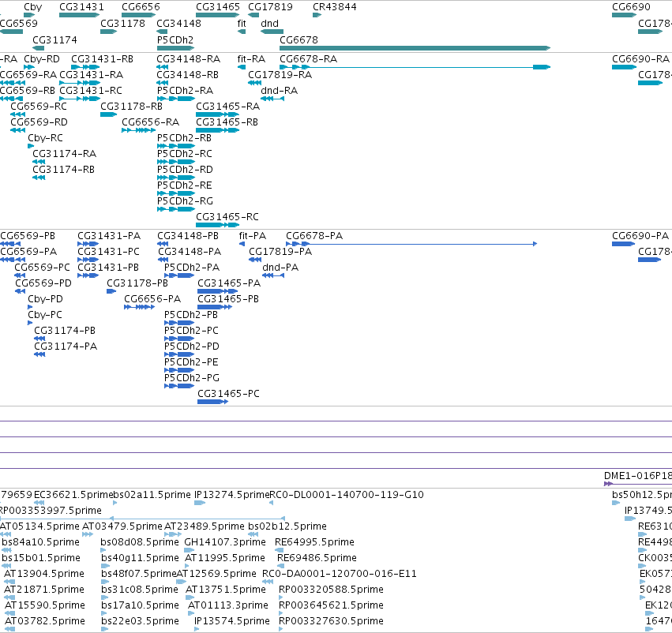This screenshot has height=633, width=672.
Task: Open the CG6656 gene feature
Action: pos(138,15)
